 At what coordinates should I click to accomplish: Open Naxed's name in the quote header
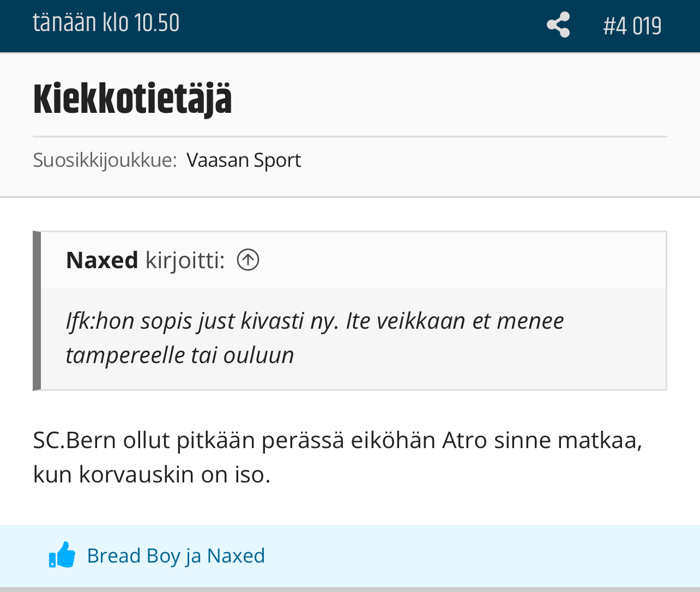pos(102,261)
